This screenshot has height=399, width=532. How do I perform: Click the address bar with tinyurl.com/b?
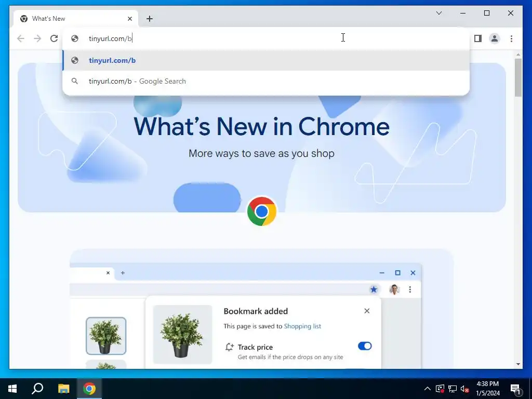pos(266,38)
